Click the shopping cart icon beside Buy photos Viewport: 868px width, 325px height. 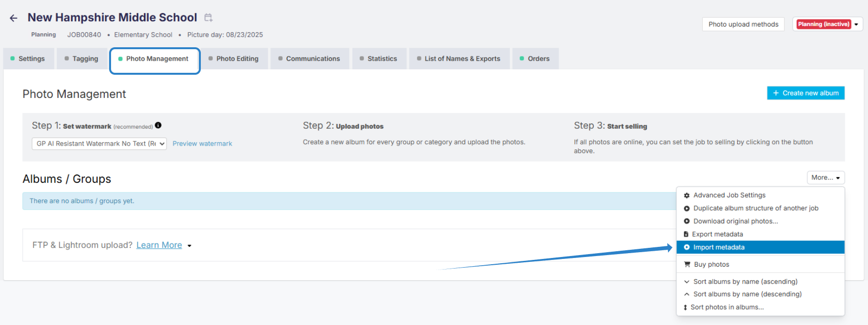pos(687,264)
